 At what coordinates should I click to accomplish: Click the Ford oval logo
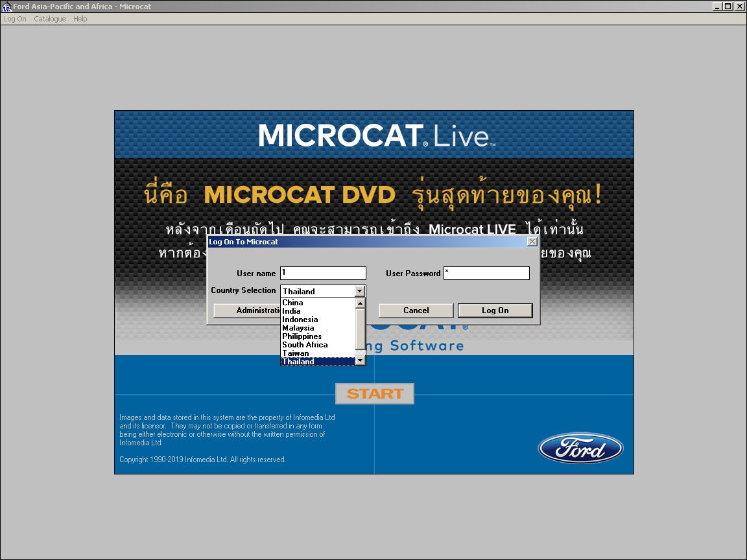(x=580, y=448)
